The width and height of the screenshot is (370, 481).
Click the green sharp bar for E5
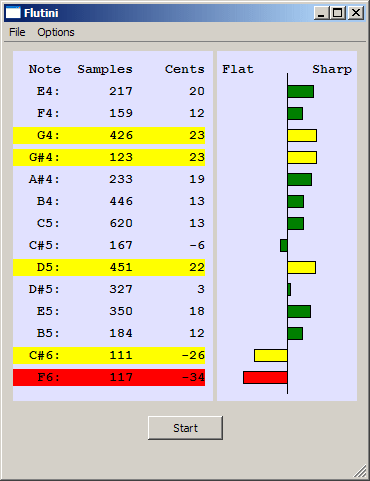299,312
